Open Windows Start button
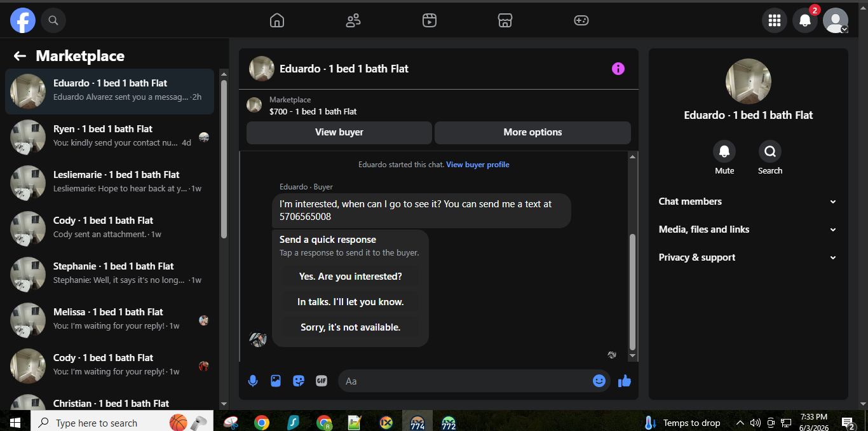The height and width of the screenshot is (431, 868). [x=15, y=423]
